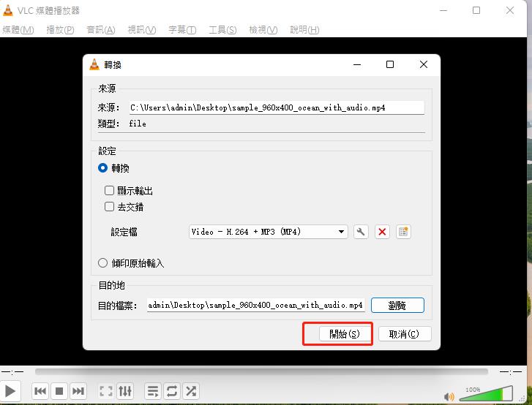Maximize the 轉換 dialog window
Viewport: 532px width, 405px height.
pos(390,64)
